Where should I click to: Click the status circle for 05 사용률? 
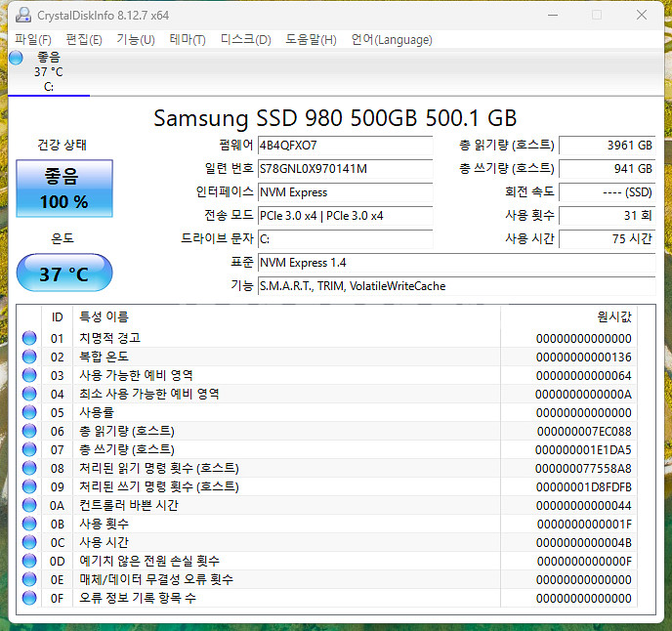point(29,412)
